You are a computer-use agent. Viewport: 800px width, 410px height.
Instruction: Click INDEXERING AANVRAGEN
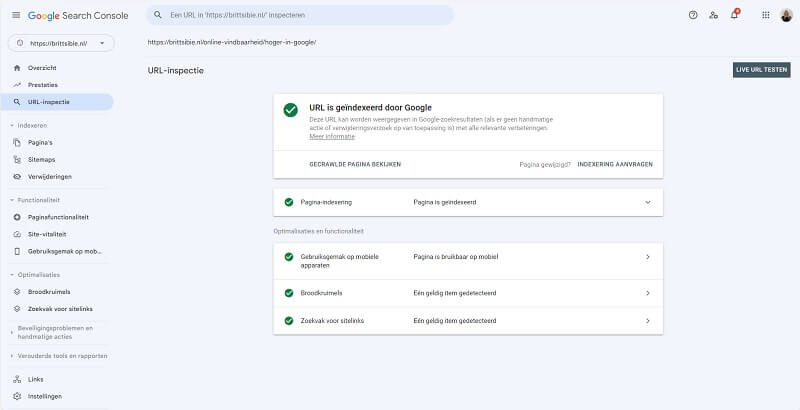(615, 165)
